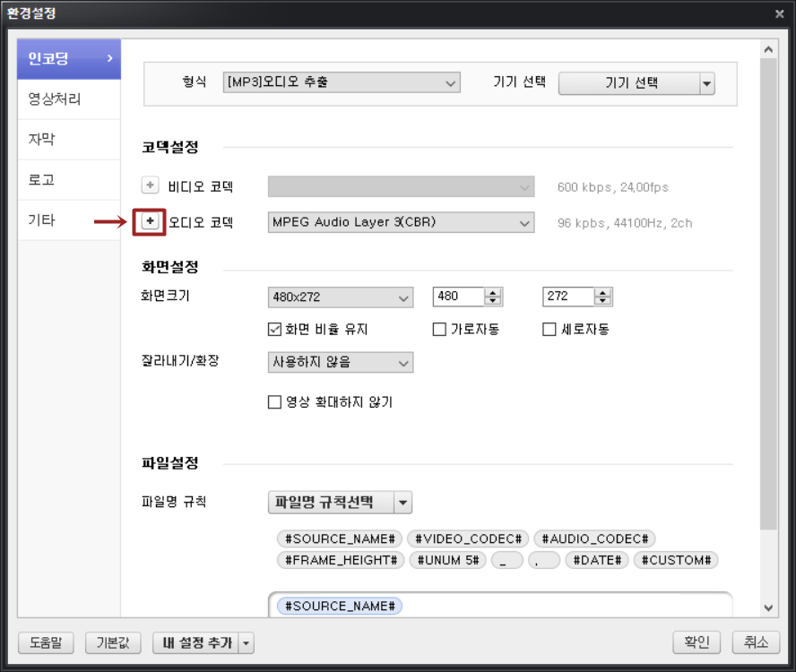This screenshot has height=672, width=796.
Task: Add the underscore tag
Action: (x=507, y=560)
